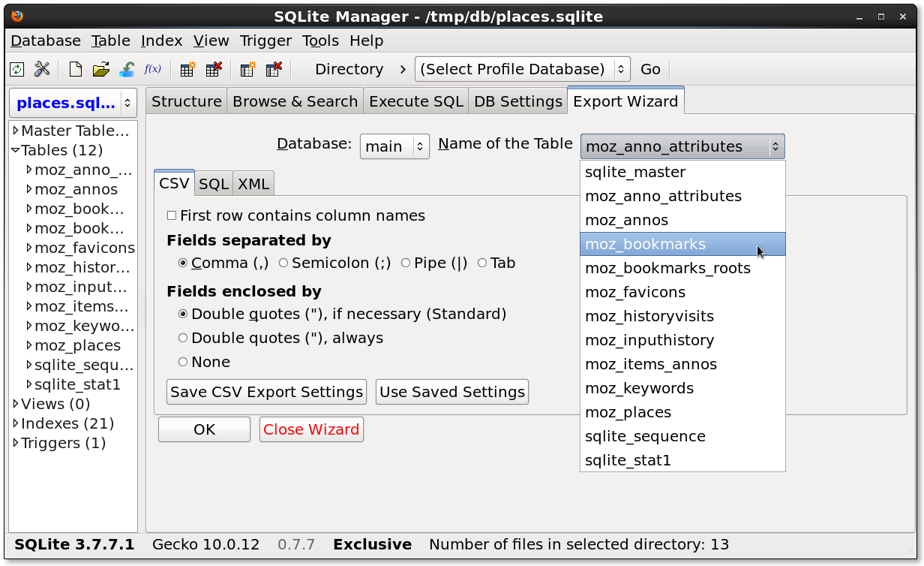
Task: Open the View menu
Action: (211, 41)
